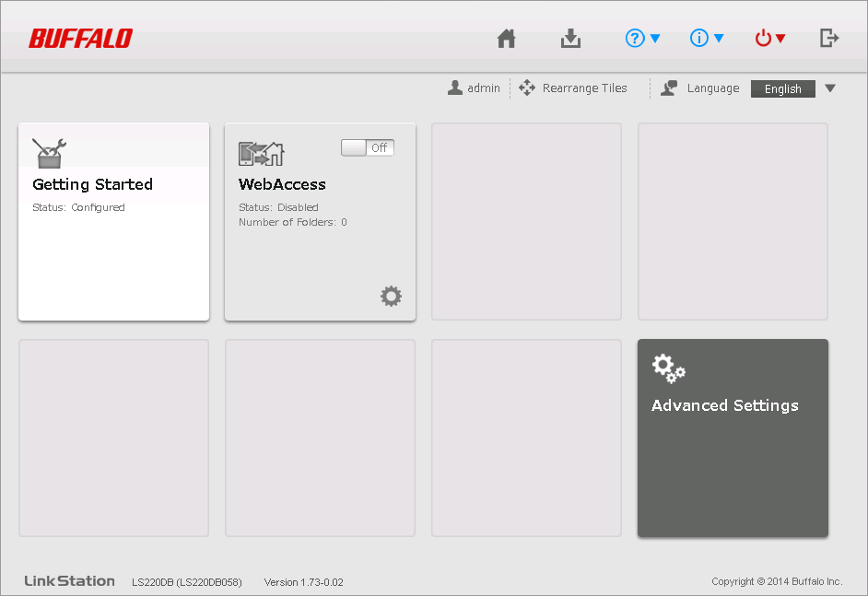The width and height of the screenshot is (868, 596).
Task: Click the WebAccess devices icon
Action: [x=261, y=153]
